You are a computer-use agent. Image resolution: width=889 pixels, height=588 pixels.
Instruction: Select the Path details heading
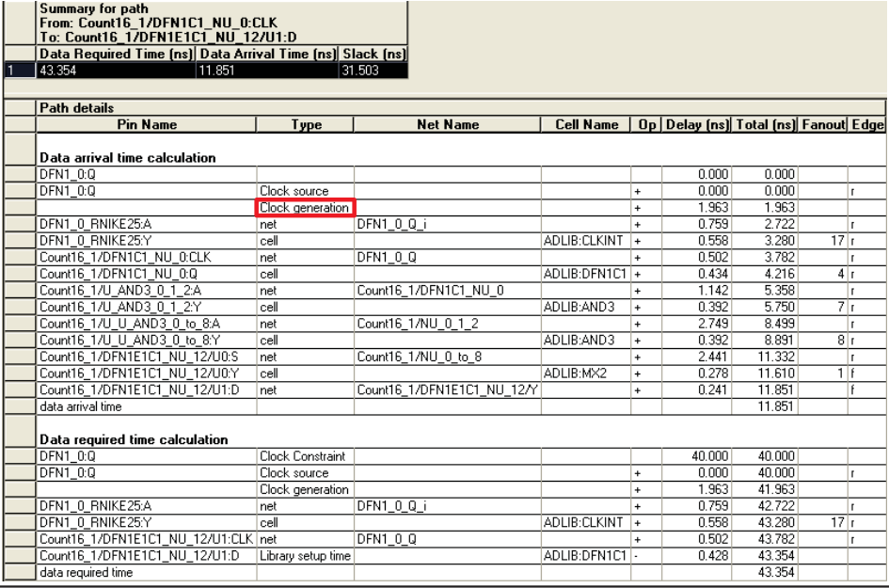pos(76,108)
